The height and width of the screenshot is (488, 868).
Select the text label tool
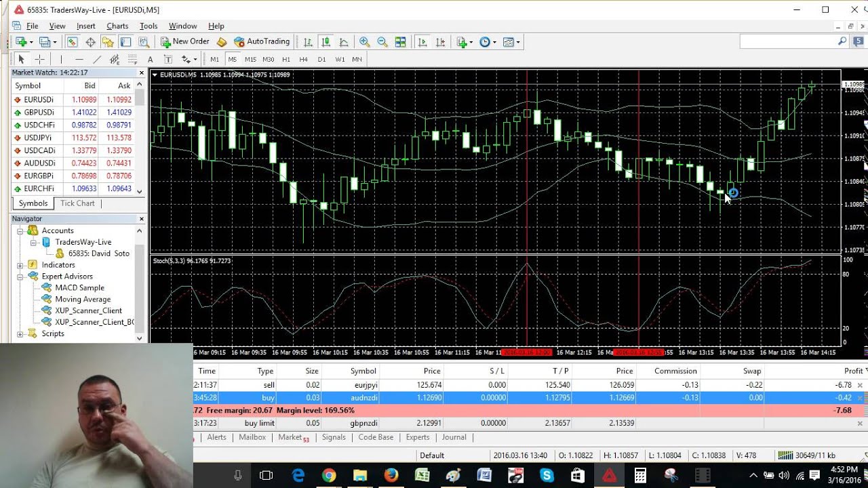167,59
